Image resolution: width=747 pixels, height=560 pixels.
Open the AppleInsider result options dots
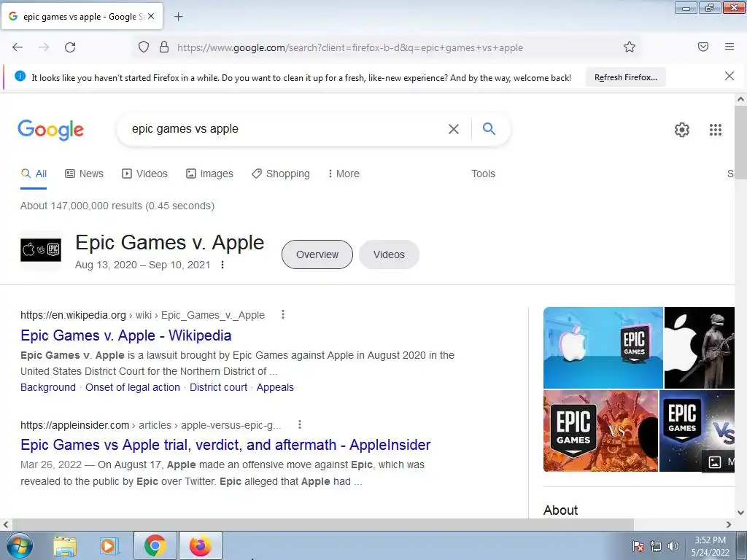click(299, 425)
